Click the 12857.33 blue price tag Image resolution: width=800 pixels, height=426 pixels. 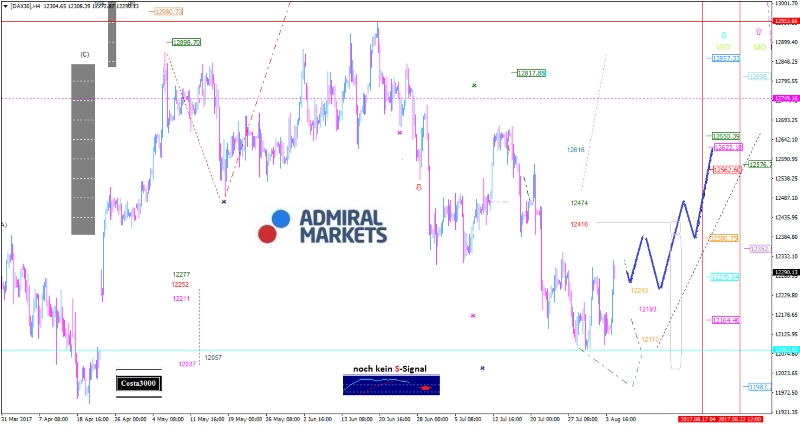(x=725, y=59)
